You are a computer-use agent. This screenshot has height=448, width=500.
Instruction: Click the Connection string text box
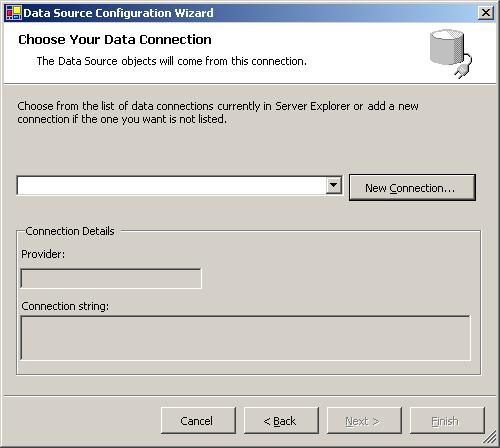pyautogui.click(x=246, y=338)
